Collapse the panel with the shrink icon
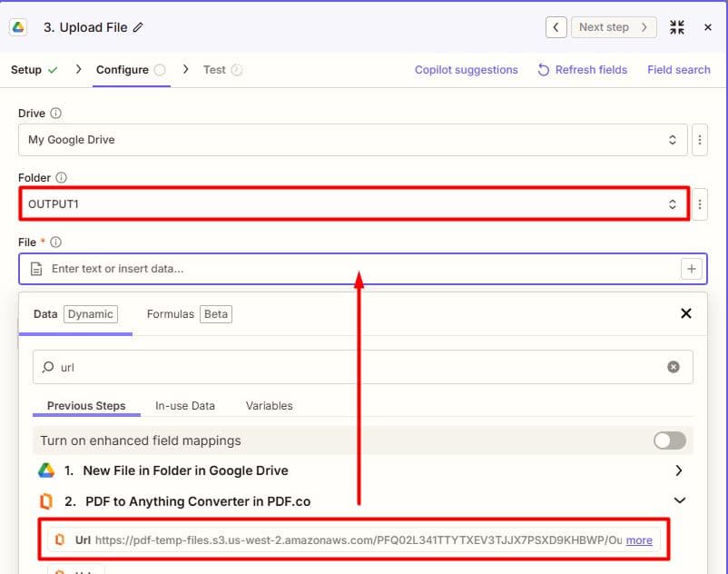This screenshot has width=728, height=574. (x=677, y=27)
